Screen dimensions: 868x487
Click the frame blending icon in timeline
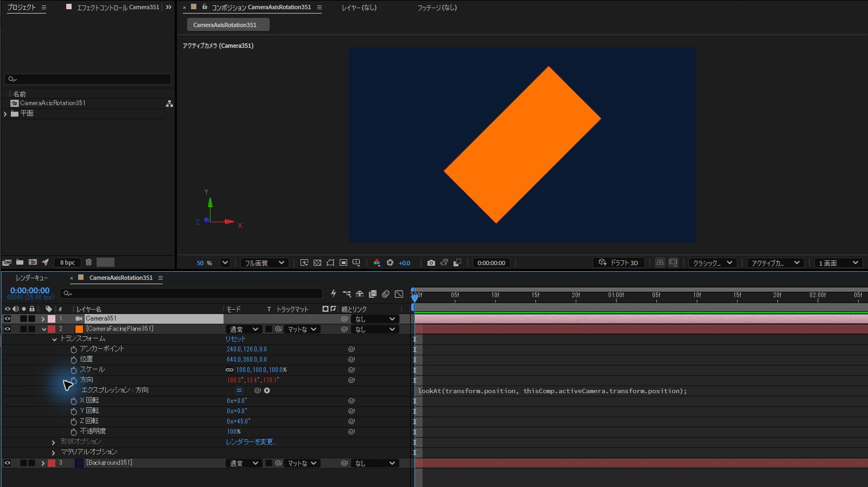click(373, 294)
